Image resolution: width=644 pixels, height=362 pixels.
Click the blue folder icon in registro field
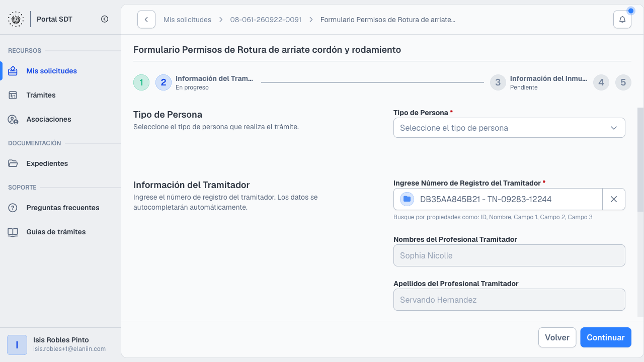[x=407, y=199]
